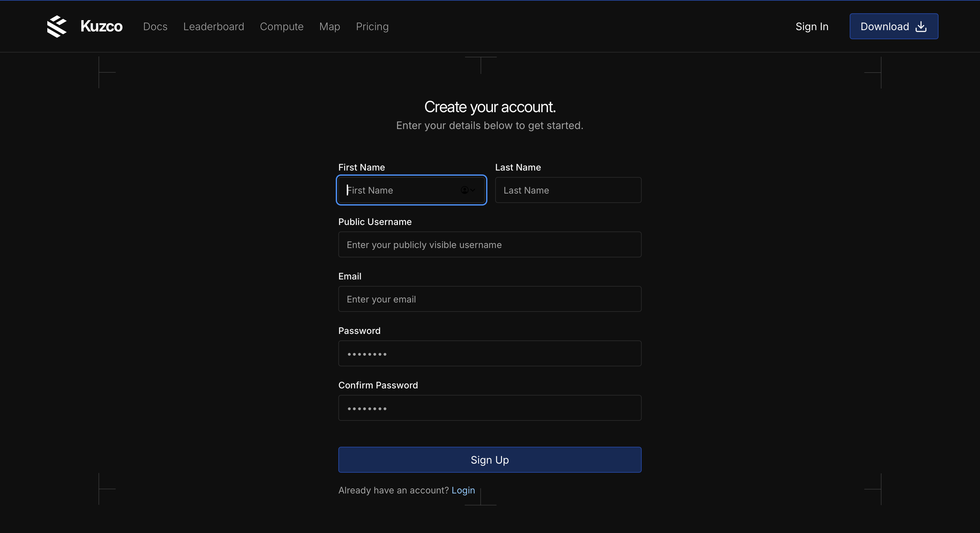Open the Docs page
This screenshot has height=533, width=980.
tap(155, 26)
